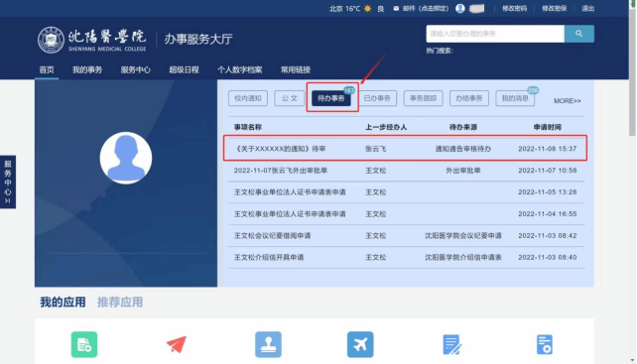Switch to the 办结事务 tab
The width and height of the screenshot is (637, 364).
[x=468, y=98]
